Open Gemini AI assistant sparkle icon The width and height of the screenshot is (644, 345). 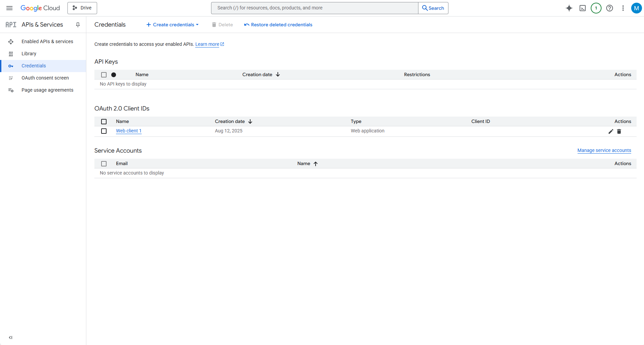569,8
